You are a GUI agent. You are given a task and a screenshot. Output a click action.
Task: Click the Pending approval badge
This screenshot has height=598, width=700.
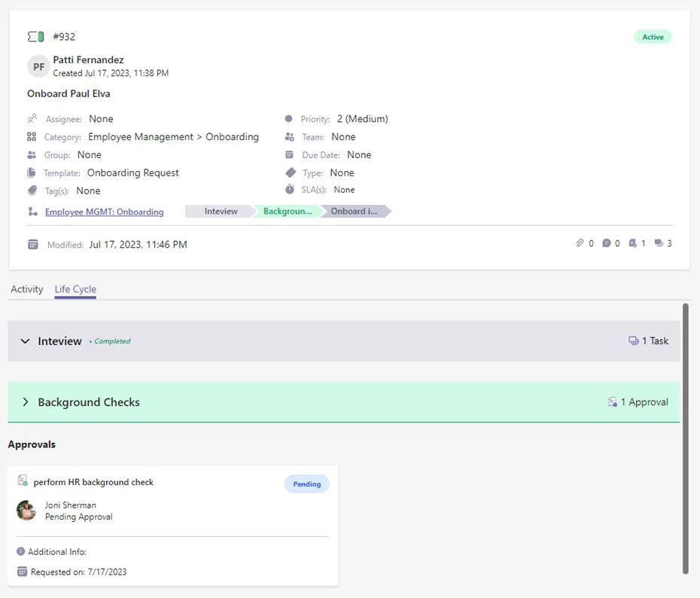[x=306, y=484]
